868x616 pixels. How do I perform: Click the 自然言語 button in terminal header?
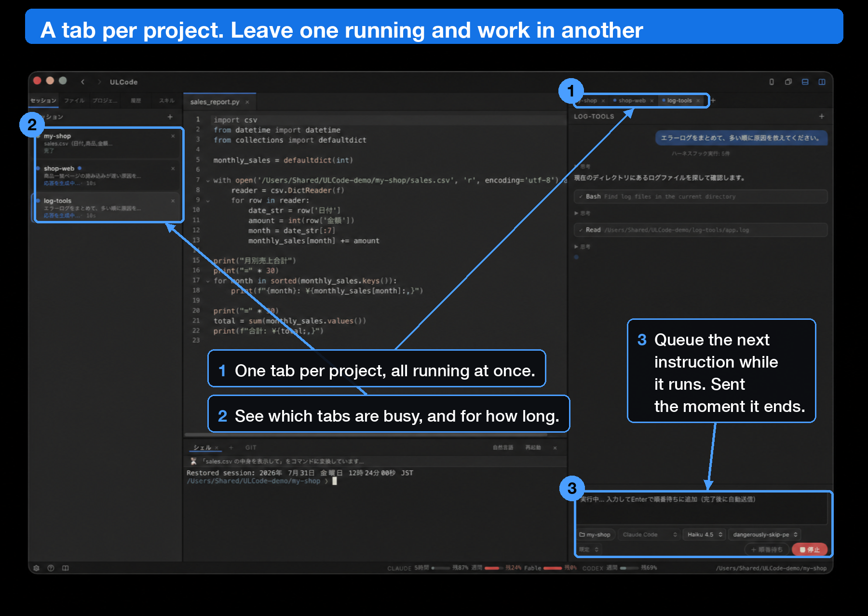click(503, 448)
